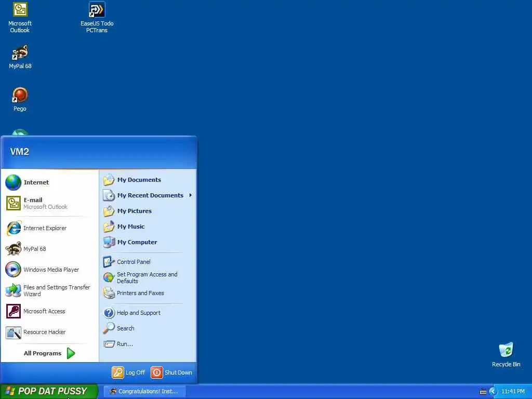Click the Start button on the taskbar
This screenshot has width=532, height=399.
point(49,391)
